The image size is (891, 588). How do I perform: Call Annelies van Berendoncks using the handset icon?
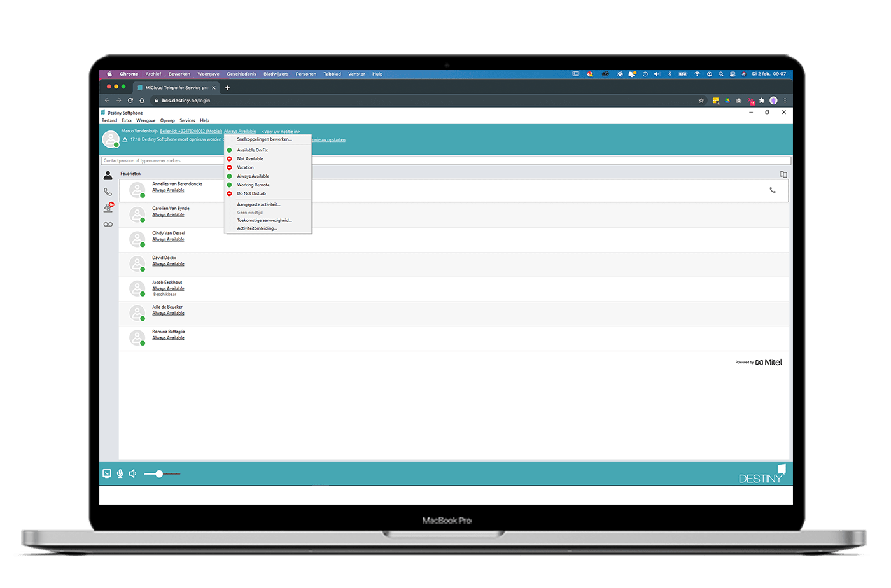(x=773, y=190)
